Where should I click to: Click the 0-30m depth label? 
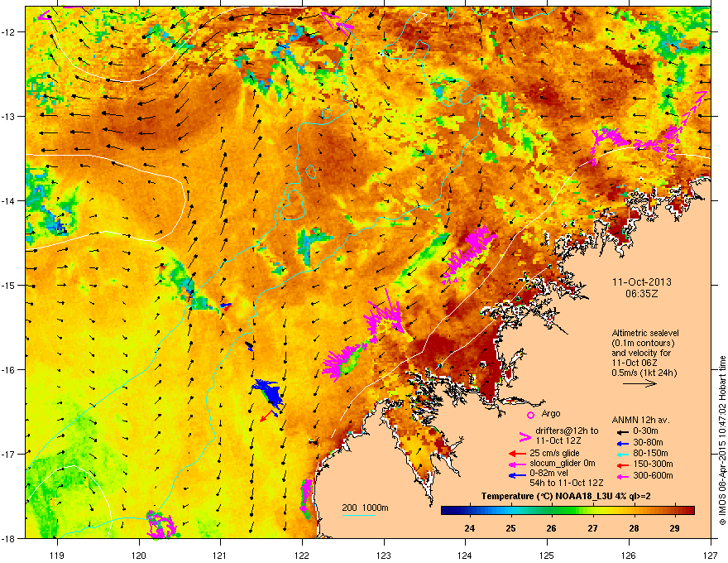[645, 431]
